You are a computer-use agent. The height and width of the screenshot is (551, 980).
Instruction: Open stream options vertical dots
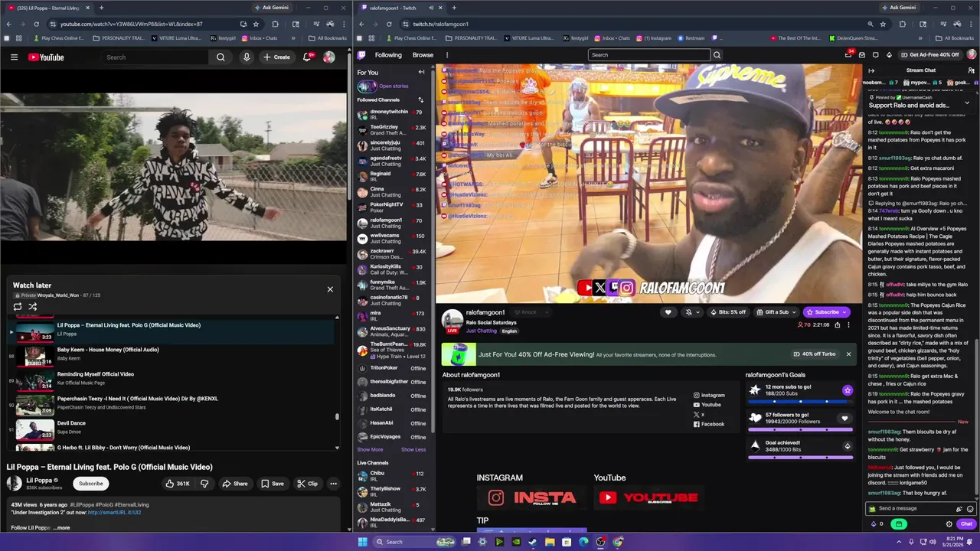pos(848,325)
